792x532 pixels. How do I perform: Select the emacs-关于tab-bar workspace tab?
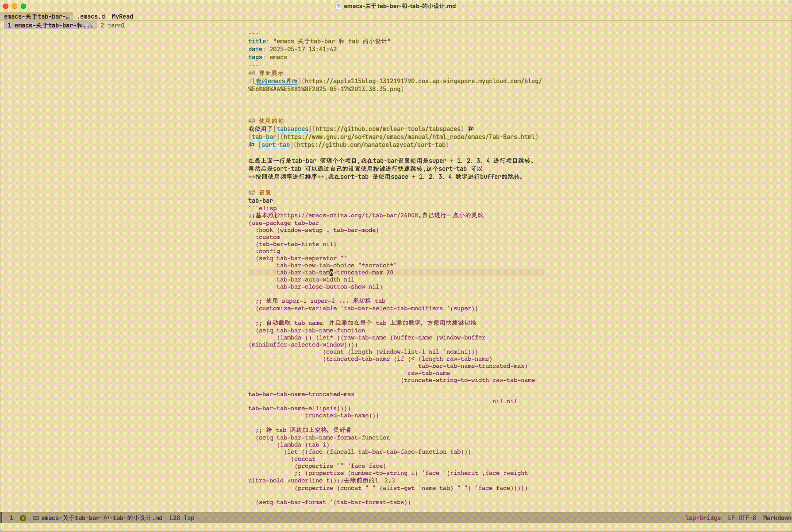point(37,16)
